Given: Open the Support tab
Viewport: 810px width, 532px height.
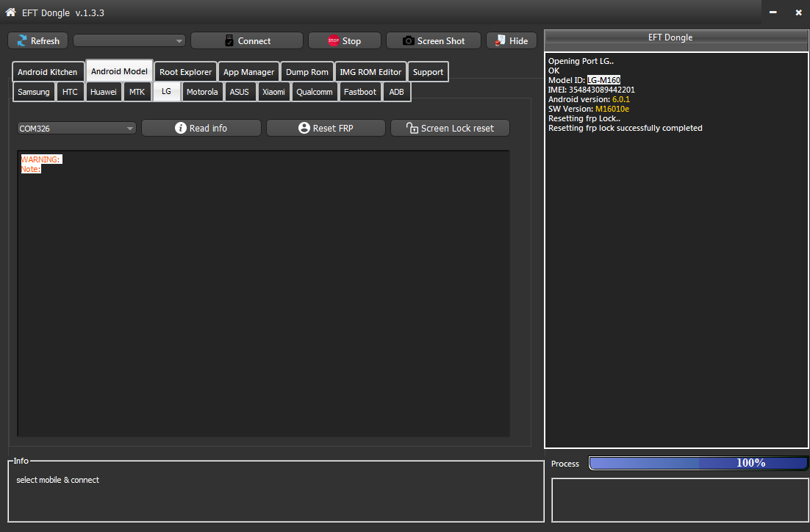Looking at the screenshot, I should 428,72.
